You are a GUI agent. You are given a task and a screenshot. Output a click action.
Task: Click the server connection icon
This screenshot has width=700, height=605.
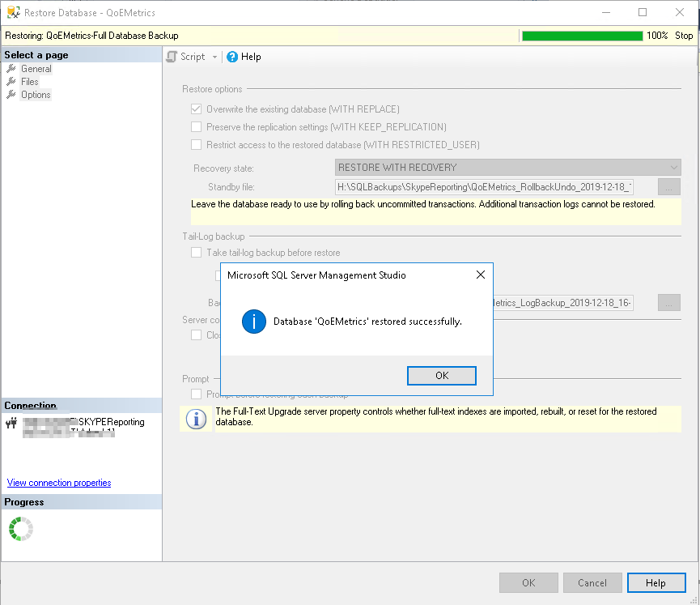[11, 422]
